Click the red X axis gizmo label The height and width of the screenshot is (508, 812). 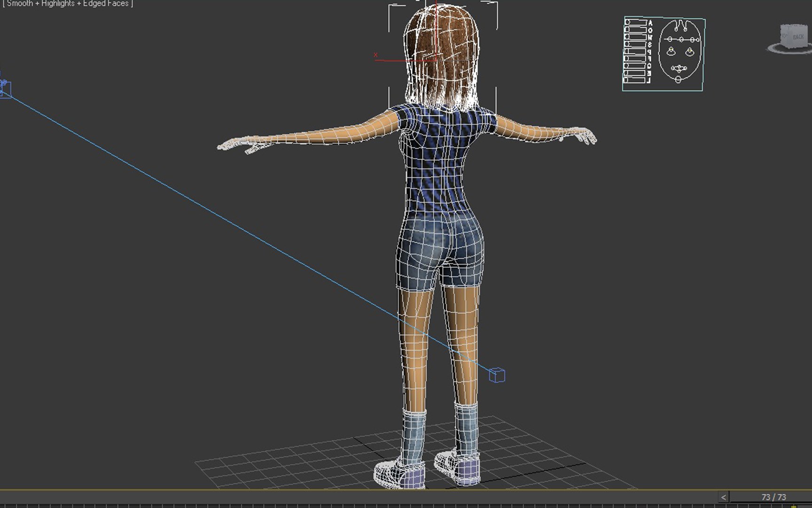point(375,55)
